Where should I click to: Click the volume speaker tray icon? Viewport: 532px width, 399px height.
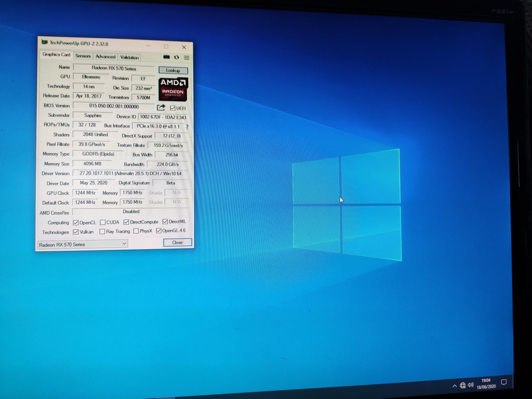[471, 385]
